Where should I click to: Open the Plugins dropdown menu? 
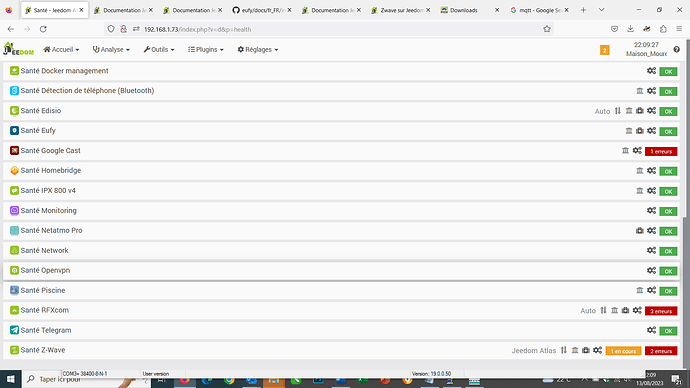click(x=206, y=50)
